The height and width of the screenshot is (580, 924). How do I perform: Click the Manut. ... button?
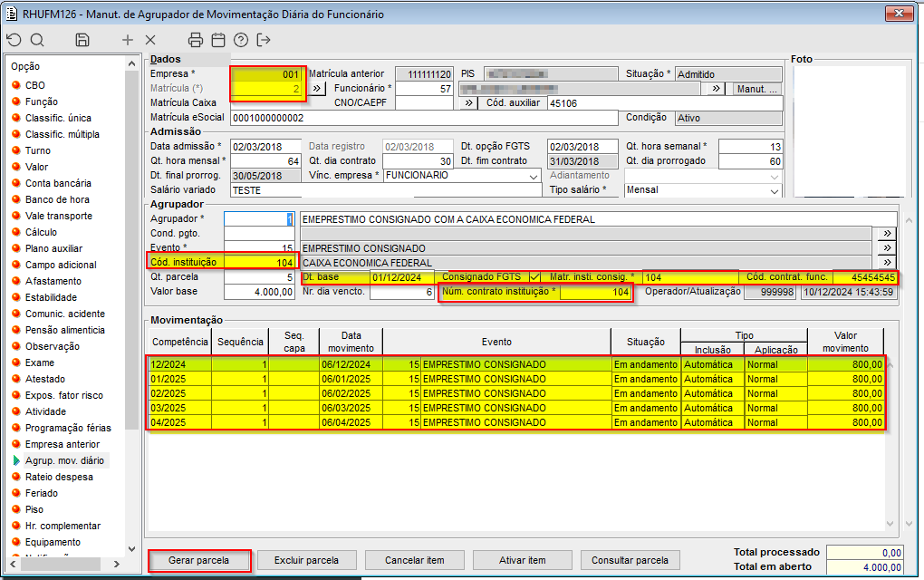[757, 89]
